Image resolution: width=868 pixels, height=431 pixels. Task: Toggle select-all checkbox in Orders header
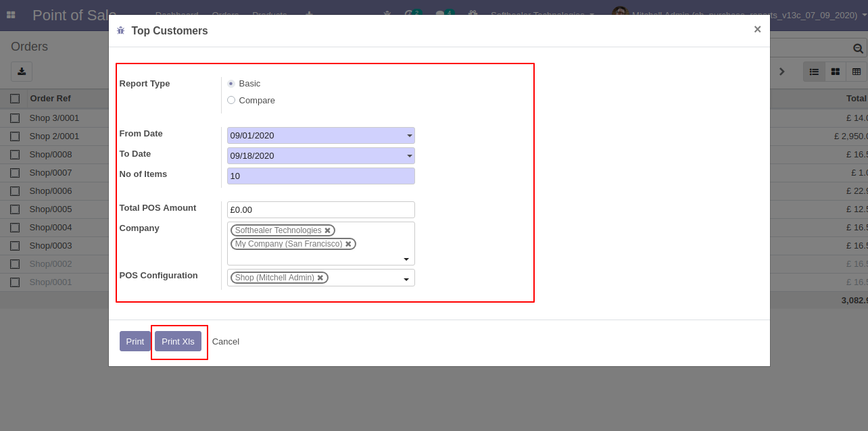click(15, 99)
